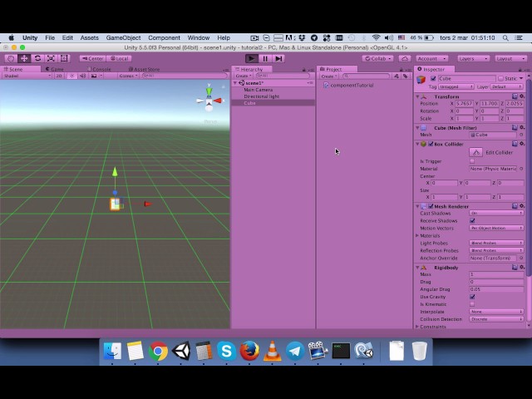
Task: Switch to the Asset Store tab
Action: [145, 69]
